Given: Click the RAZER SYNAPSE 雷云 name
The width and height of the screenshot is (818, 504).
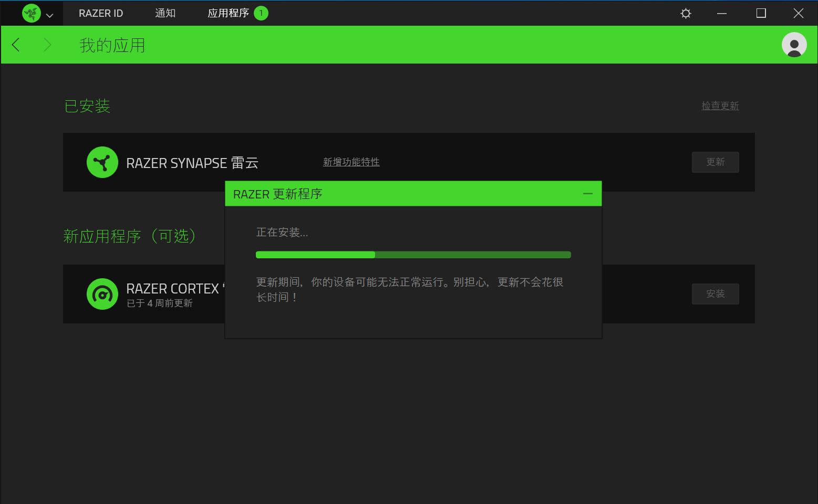Looking at the screenshot, I should (x=192, y=163).
